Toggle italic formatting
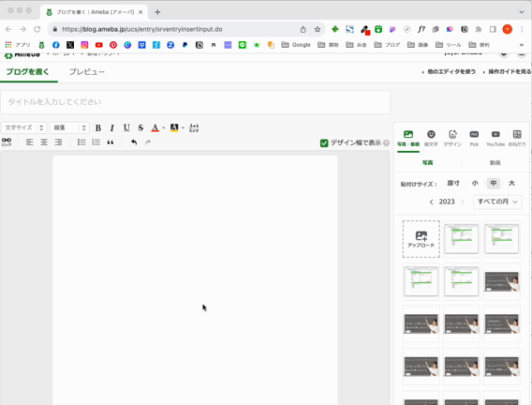532x405 pixels. pos(112,128)
